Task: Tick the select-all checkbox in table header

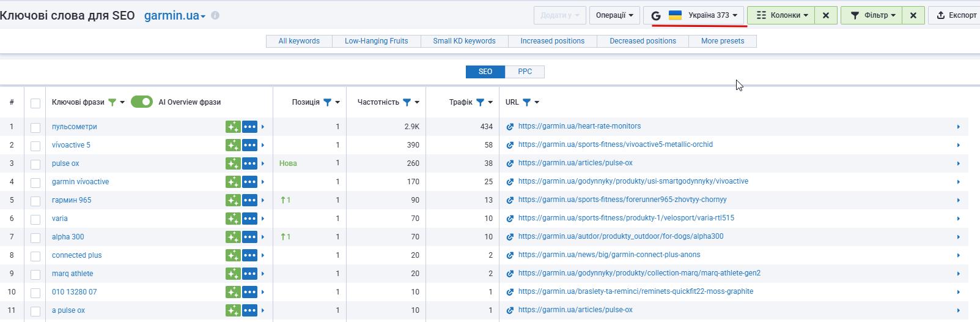Action: (35, 103)
